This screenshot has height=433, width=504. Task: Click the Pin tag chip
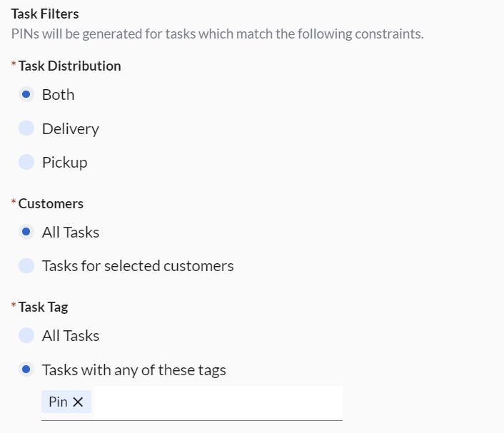click(58, 402)
